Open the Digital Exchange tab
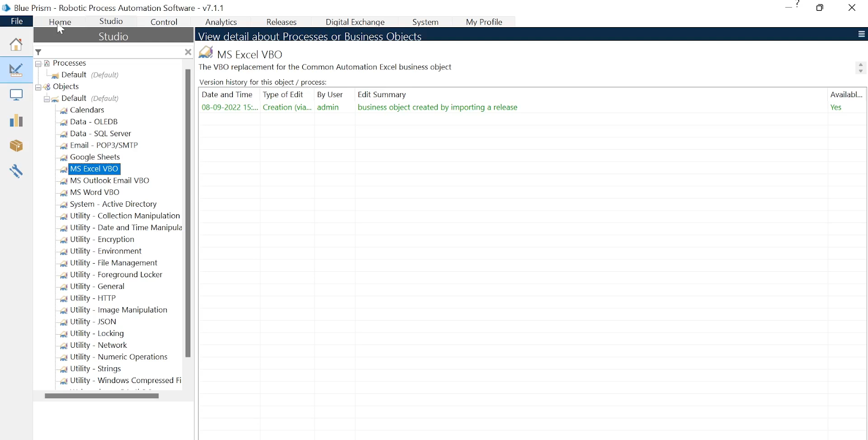868x440 pixels. (x=355, y=22)
